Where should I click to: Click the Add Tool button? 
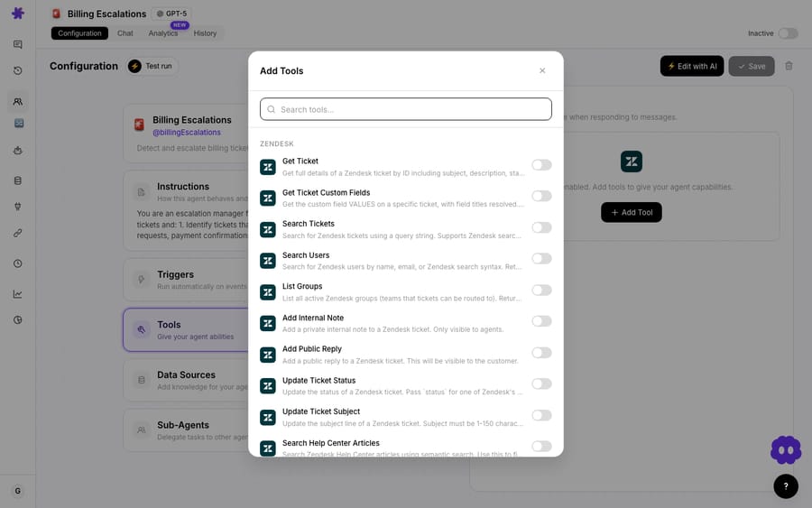tap(632, 212)
